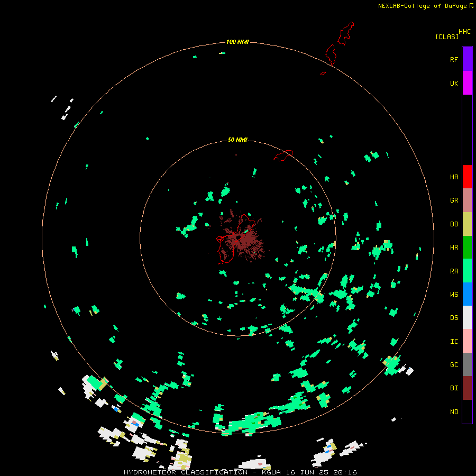This screenshot has width=476, height=476.
Task: Click the yellow BD legend color swatch
Action: [x=467, y=224]
